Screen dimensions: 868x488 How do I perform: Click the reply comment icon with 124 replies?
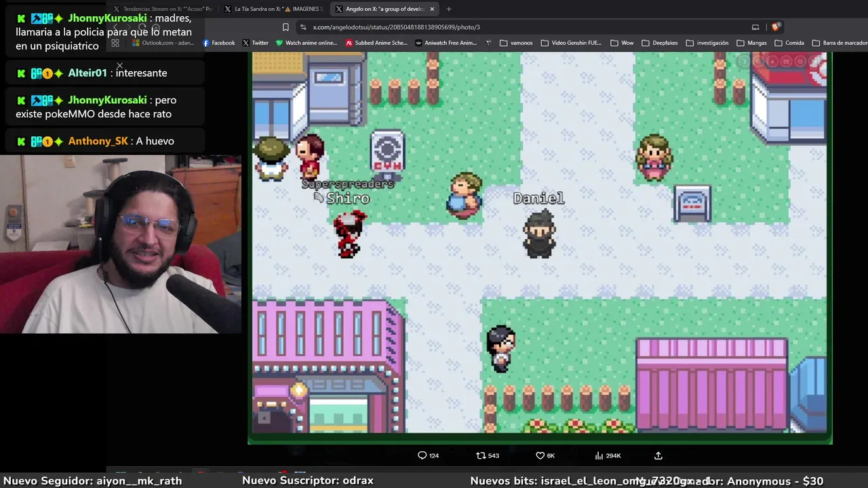pos(422,455)
